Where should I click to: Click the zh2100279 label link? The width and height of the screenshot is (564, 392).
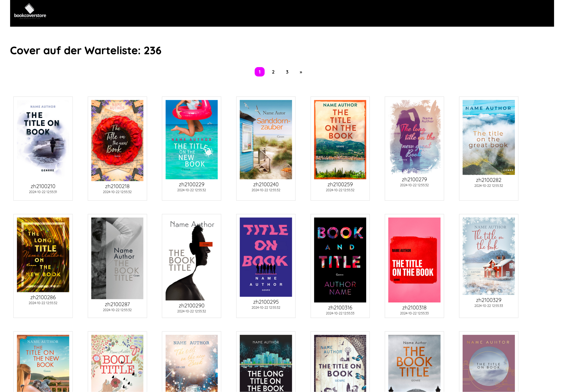coord(414,179)
